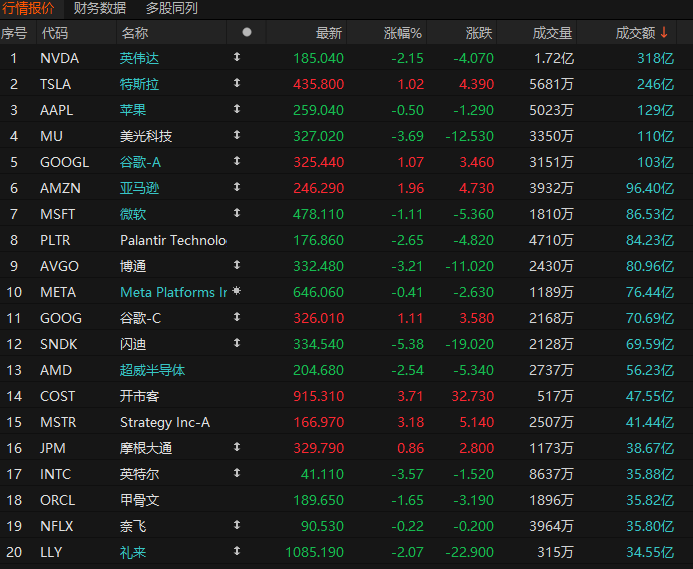Open the 多股同列 tab
693x569 pixels.
click(172, 8)
